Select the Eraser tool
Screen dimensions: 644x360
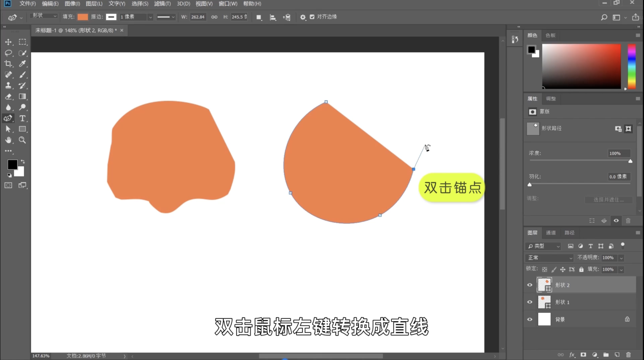[8, 96]
